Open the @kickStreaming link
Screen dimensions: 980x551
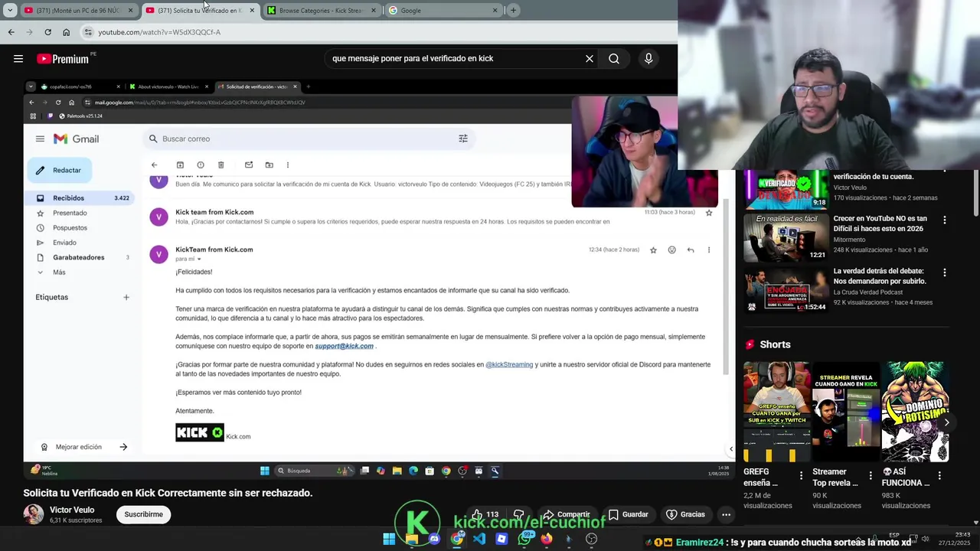point(509,364)
